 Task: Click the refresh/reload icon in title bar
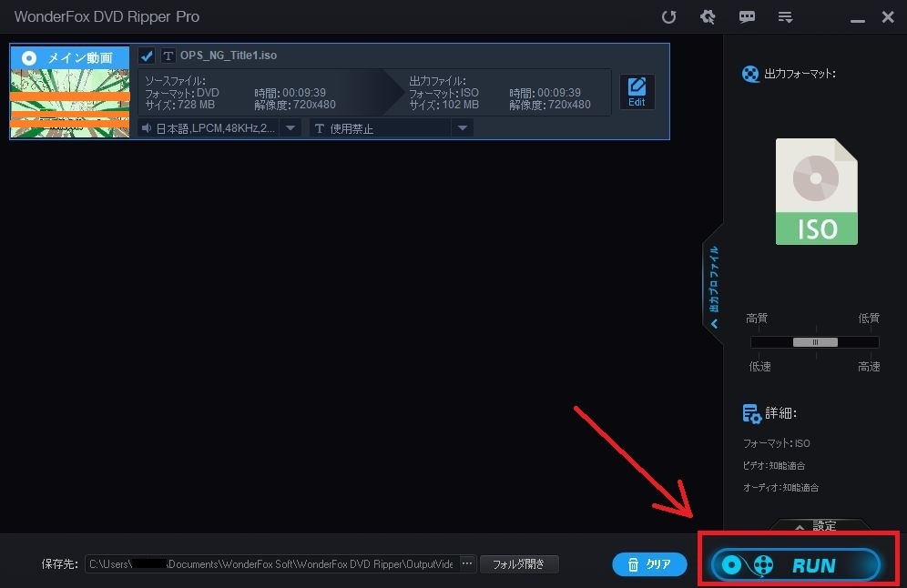click(x=668, y=16)
